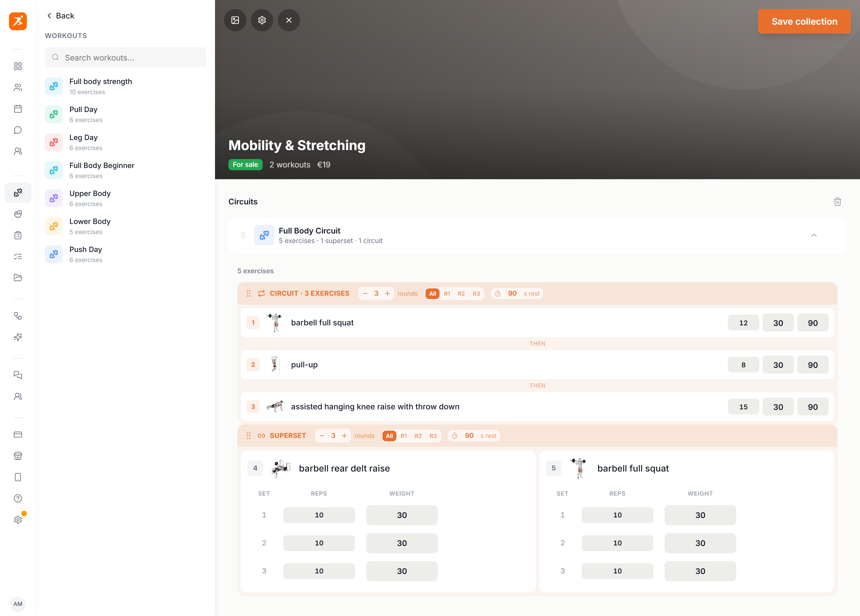Click the orange app logo

coord(18,21)
